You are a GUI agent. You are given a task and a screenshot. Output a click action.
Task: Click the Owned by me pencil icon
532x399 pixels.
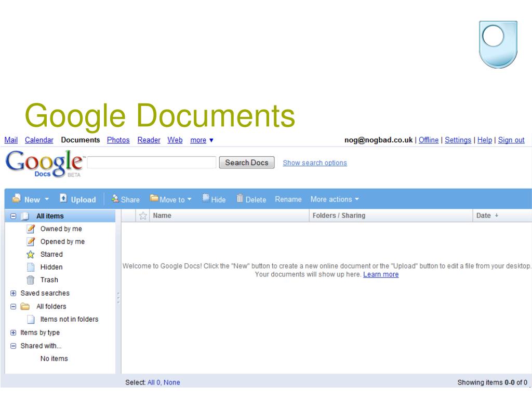(31, 229)
